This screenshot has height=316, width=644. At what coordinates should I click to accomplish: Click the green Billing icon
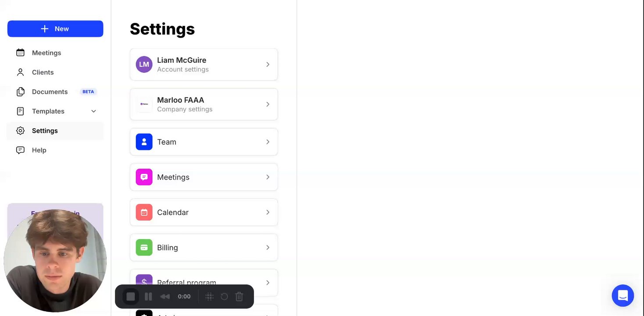click(144, 248)
